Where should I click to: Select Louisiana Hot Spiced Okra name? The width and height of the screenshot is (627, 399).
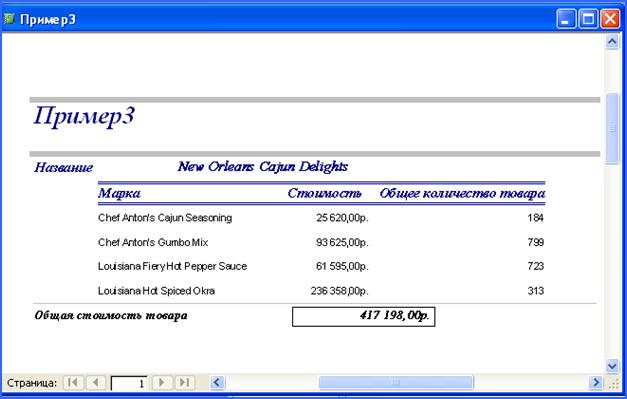click(x=156, y=291)
